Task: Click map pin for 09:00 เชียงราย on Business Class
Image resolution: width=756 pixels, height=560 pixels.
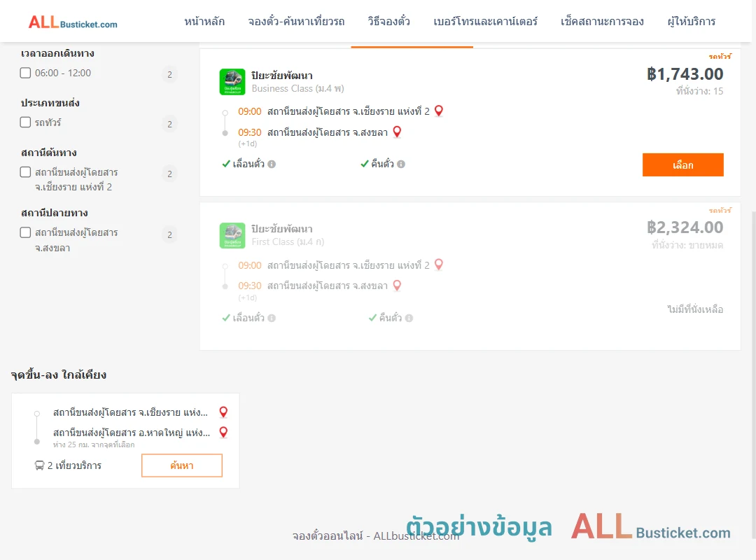Action: [439, 111]
